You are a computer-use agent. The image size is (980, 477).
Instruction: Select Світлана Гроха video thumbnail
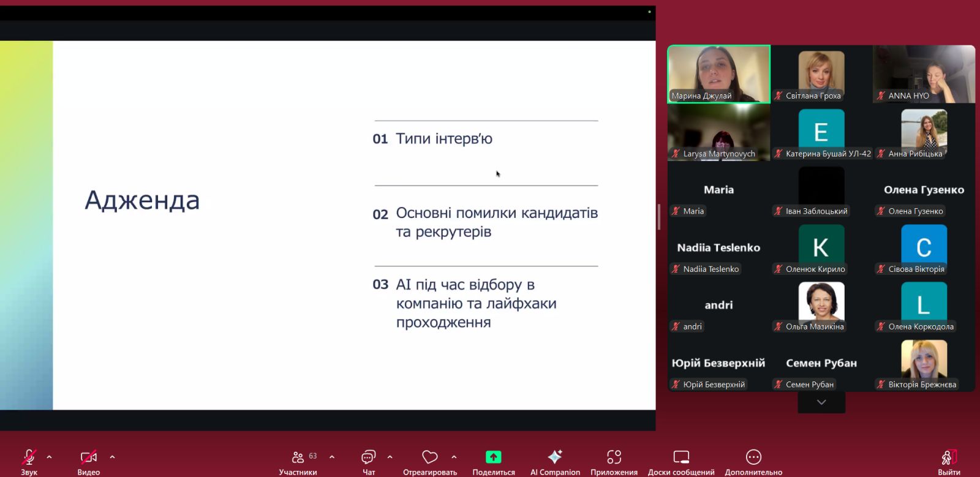[821, 73]
